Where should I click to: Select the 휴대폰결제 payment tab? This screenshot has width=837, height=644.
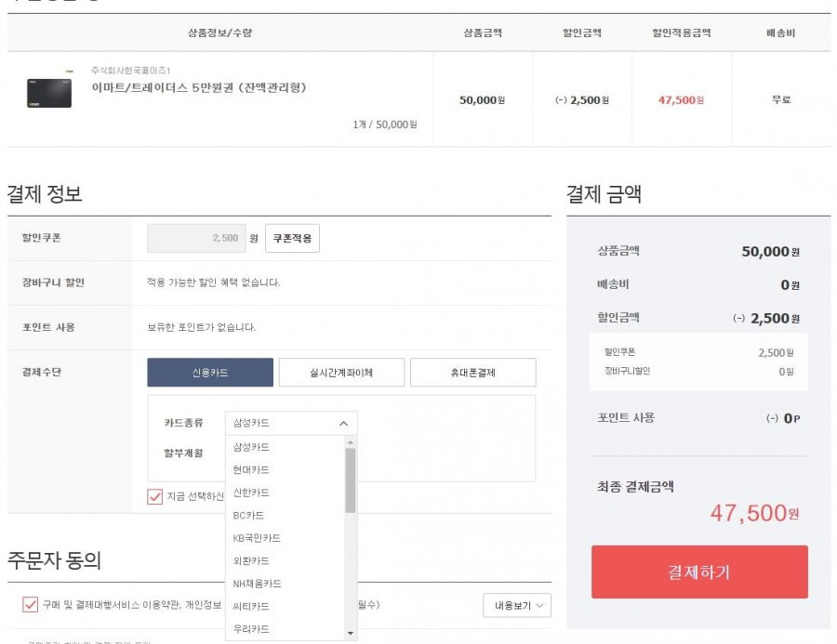(x=473, y=373)
